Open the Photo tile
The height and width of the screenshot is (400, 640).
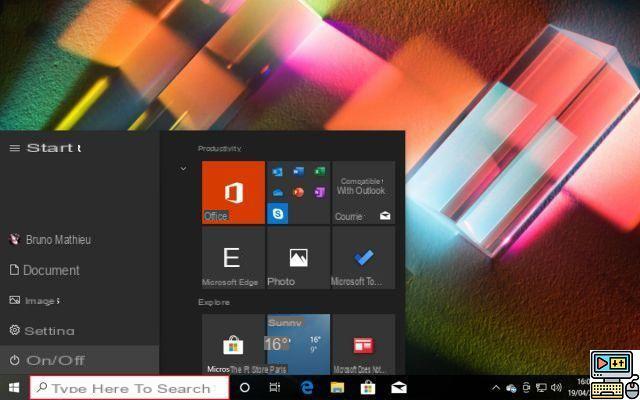tap(298, 258)
